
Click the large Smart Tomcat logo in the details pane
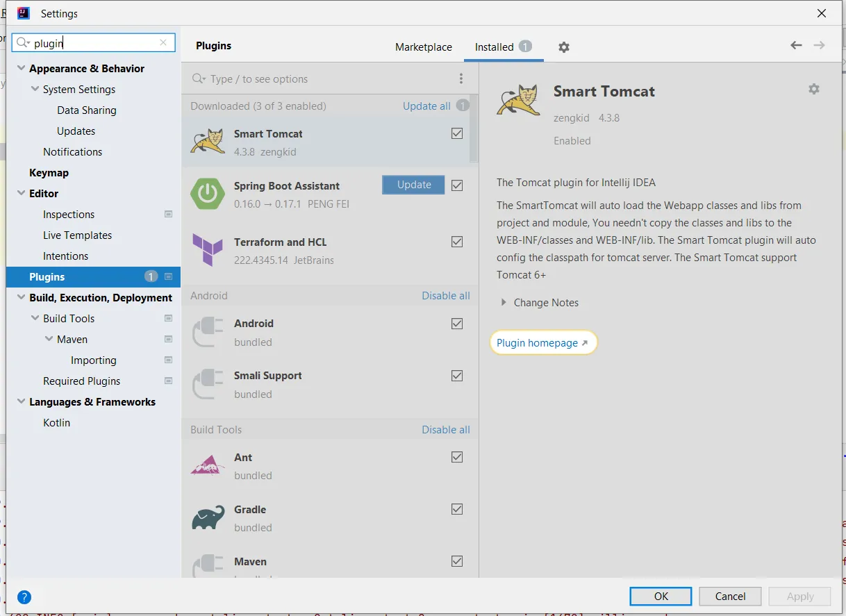518,100
